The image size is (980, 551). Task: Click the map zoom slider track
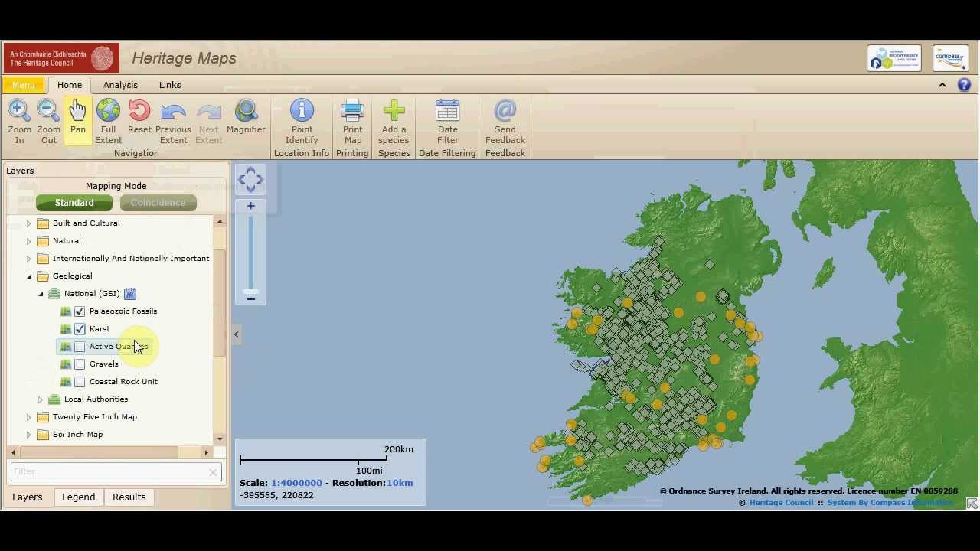[250, 253]
